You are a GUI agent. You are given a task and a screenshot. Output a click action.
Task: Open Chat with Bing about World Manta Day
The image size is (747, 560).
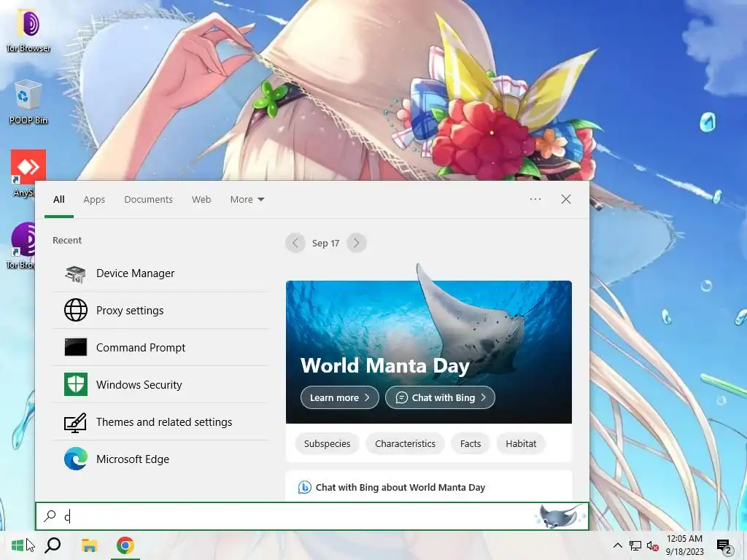click(x=429, y=486)
